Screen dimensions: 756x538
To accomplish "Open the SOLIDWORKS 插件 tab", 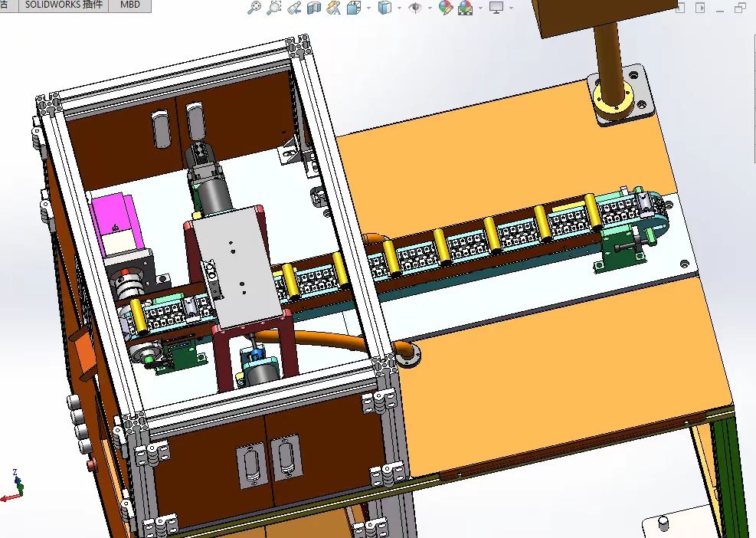I will pyautogui.click(x=64, y=5).
